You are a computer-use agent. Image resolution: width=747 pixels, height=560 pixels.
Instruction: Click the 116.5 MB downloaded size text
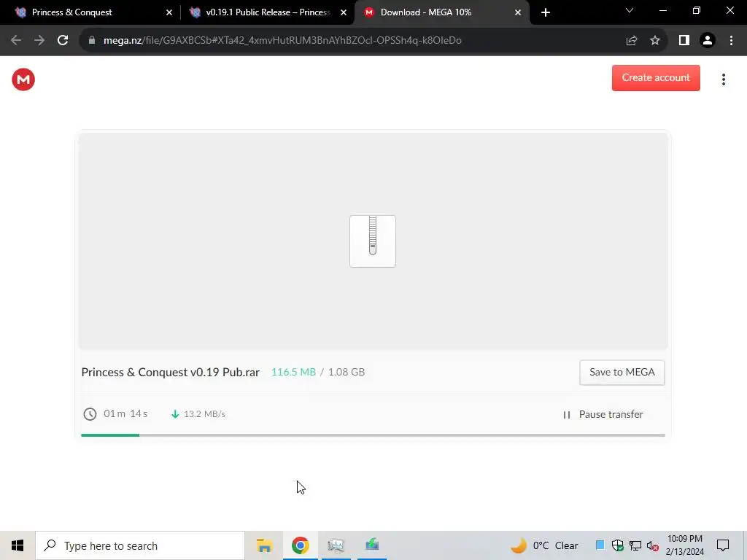tap(293, 373)
